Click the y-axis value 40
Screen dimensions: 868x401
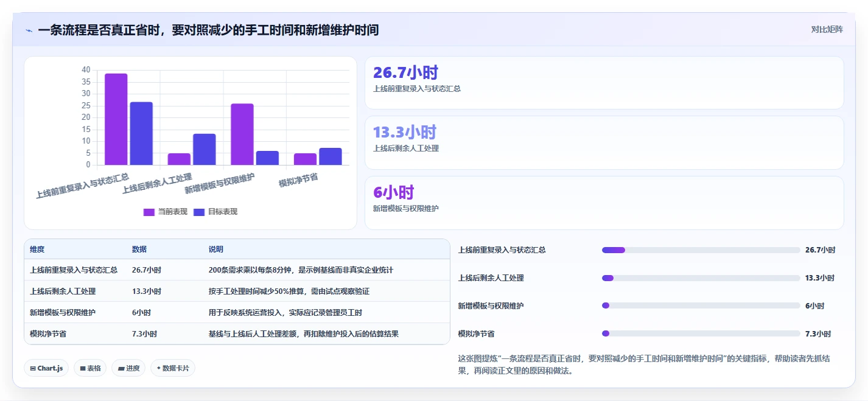click(x=86, y=70)
